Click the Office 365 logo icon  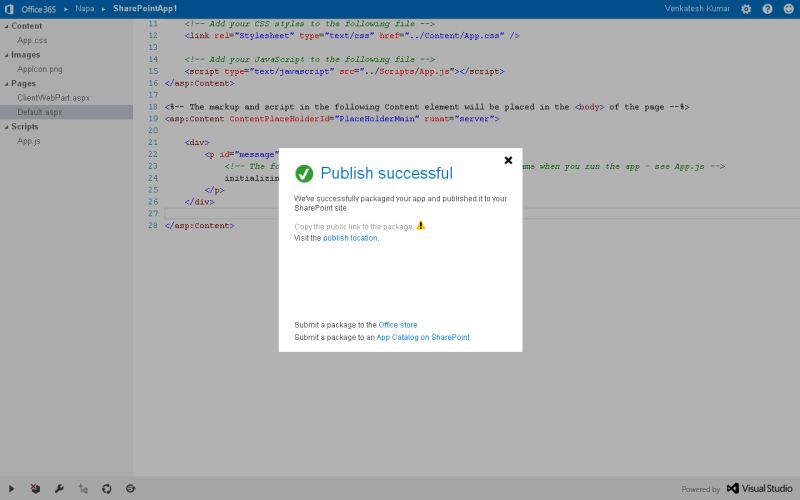pyautogui.click(x=9, y=9)
